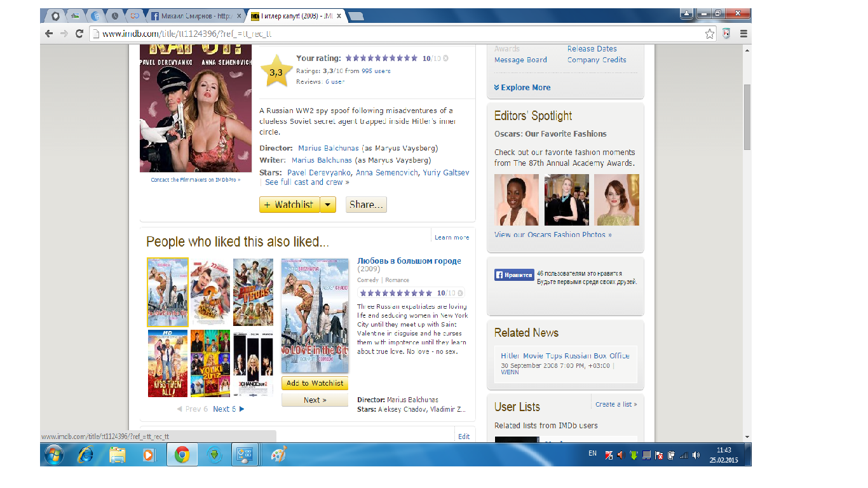Open Company Credits link
Viewport: 868px width, 488px height.
pyautogui.click(x=597, y=60)
